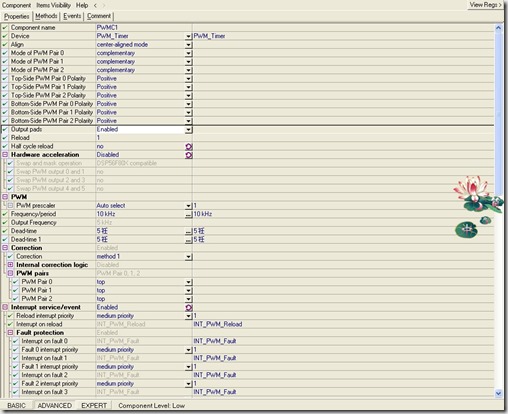Screen dimensions: 508x414
Task: Toggle checkmark for PWM Pair 0
Action: (15, 282)
